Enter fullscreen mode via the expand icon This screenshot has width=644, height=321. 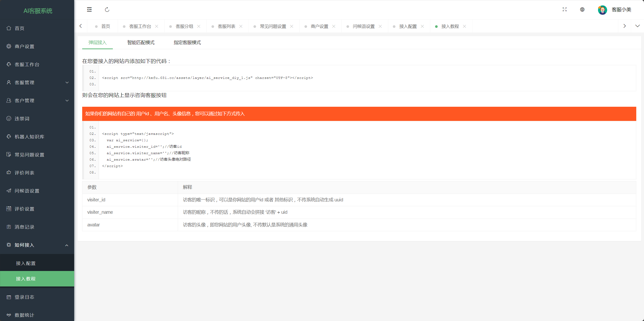point(565,10)
